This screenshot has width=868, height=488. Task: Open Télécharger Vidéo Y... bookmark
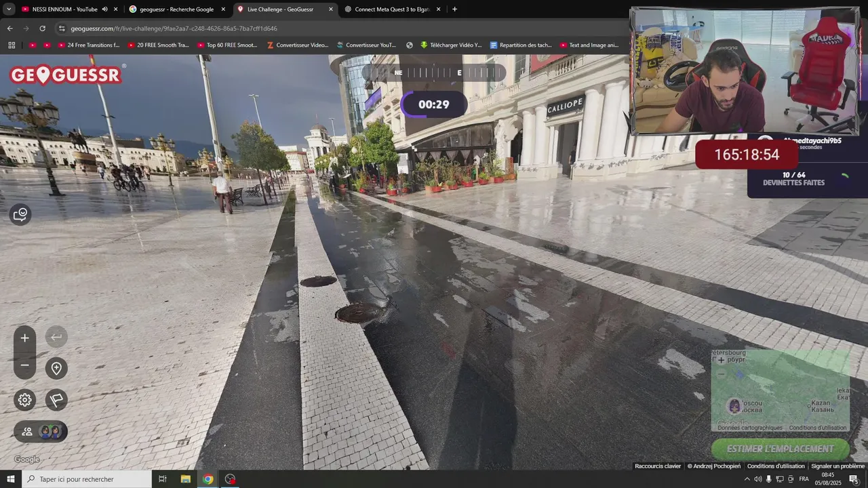pos(450,45)
